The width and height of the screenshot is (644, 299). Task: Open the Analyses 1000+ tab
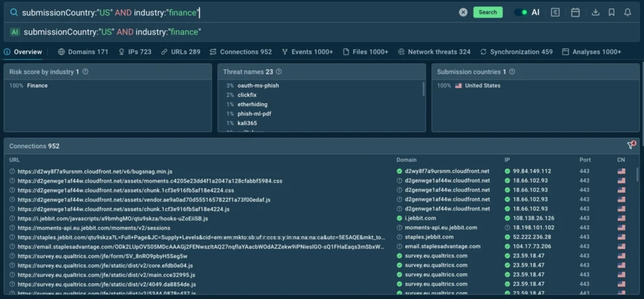[592, 52]
